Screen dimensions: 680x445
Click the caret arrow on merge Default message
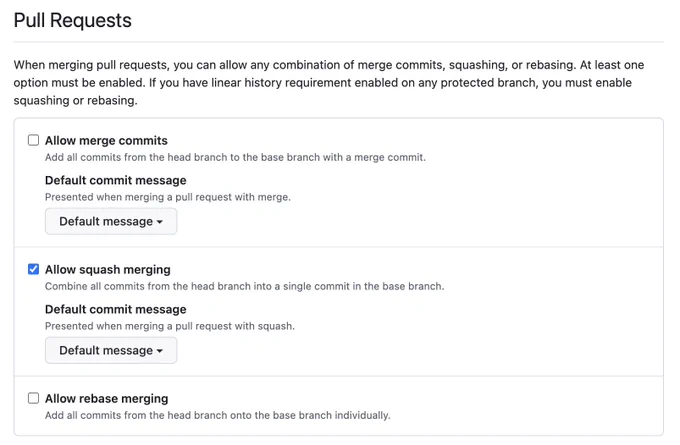click(160, 222)
